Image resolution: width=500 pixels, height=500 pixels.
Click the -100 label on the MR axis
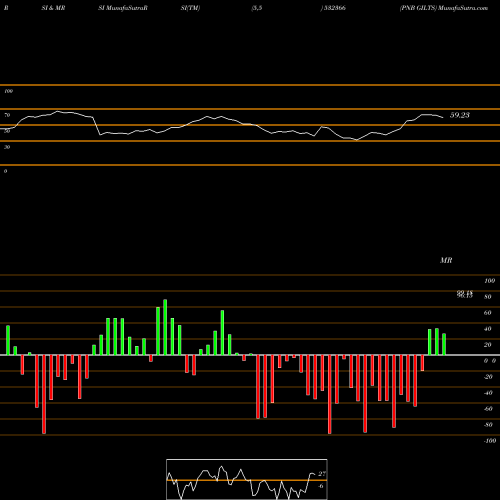pyautogui.click(x=490, y=441)
